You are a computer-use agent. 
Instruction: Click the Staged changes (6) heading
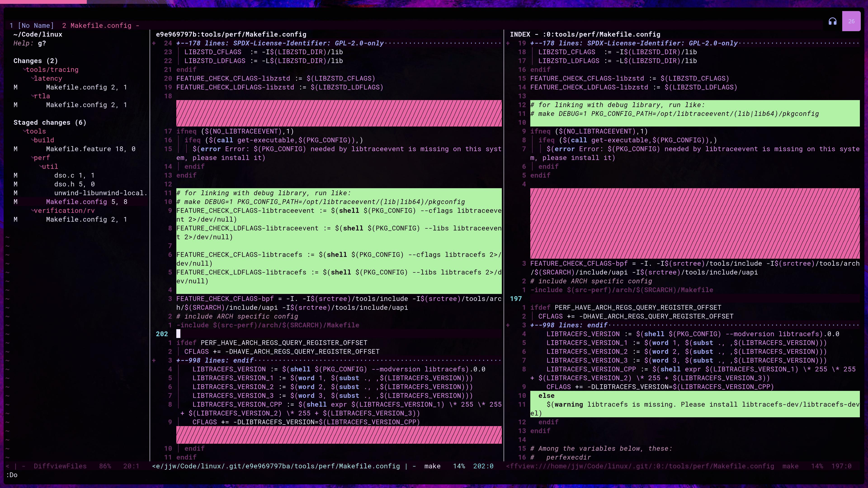(x=50, y=123)
